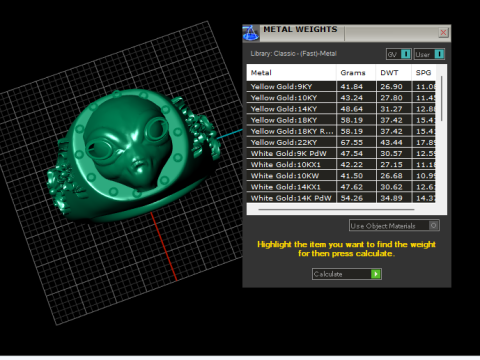Select the White Gold:9K PdW row
Viewport: 480px width, 360px height.
pos(341,153)
